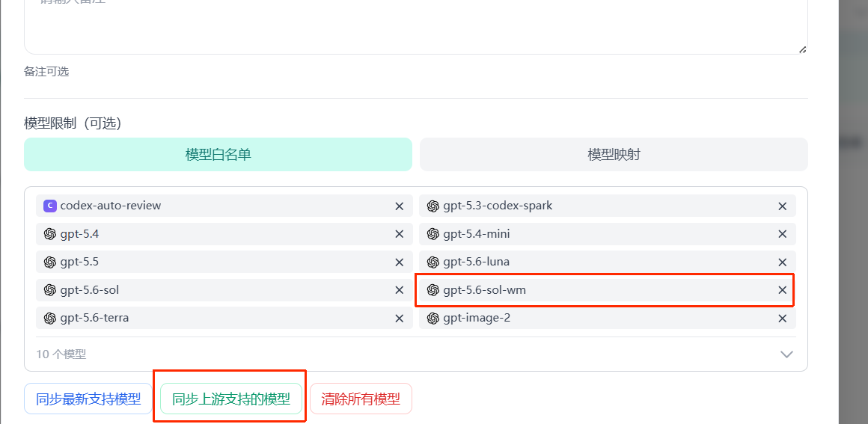Delete the gpt-5.4 model tag
868x424 pixels.
[x=399, y=234]
